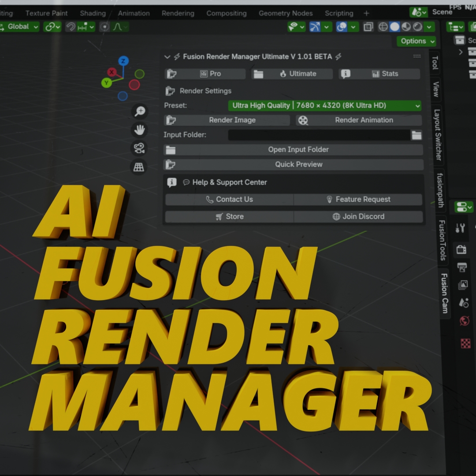Open the gizmo settings dropdown arrow
The height and width of the screenshot is (476, 476).
tap(326, 27)
